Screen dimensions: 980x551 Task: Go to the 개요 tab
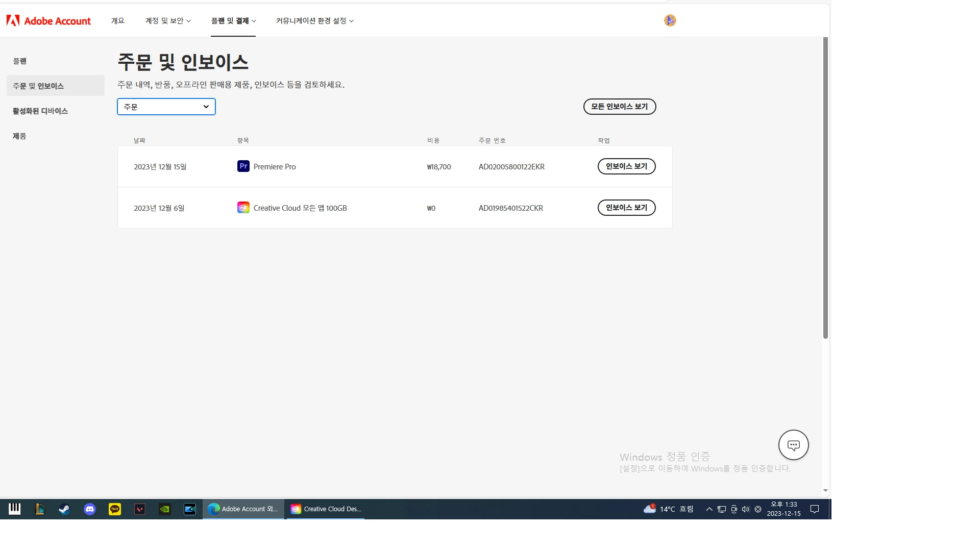[118, 21]
